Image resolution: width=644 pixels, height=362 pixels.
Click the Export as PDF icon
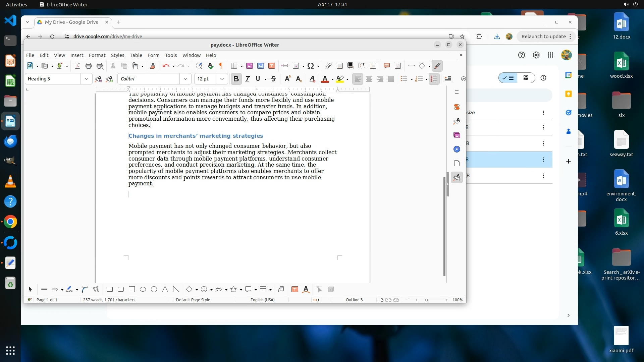77,66
